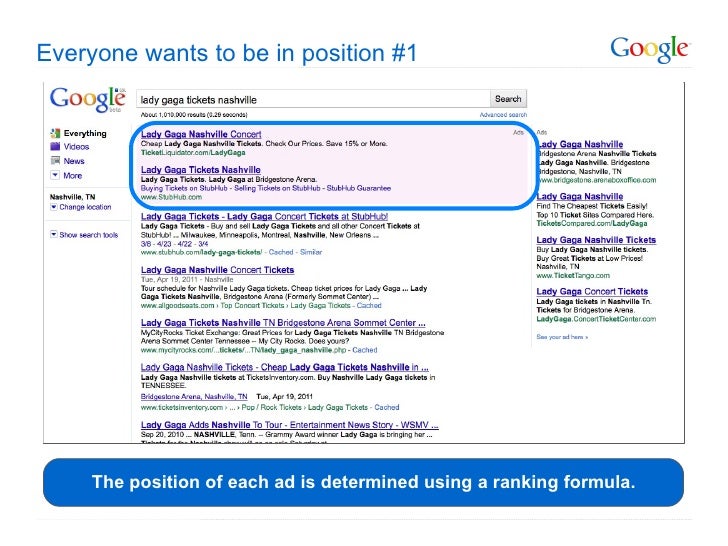Viewport: 728px width, 546px height.
Task: Click the TicketLiquidator.com/LadyGaga URL
Action: [193, 152]
